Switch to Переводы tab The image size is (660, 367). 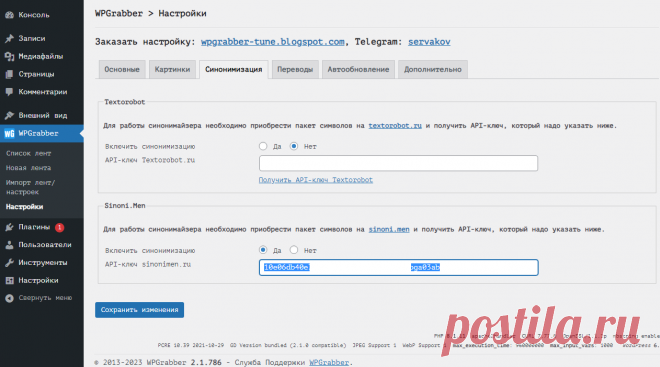[295, 69]
